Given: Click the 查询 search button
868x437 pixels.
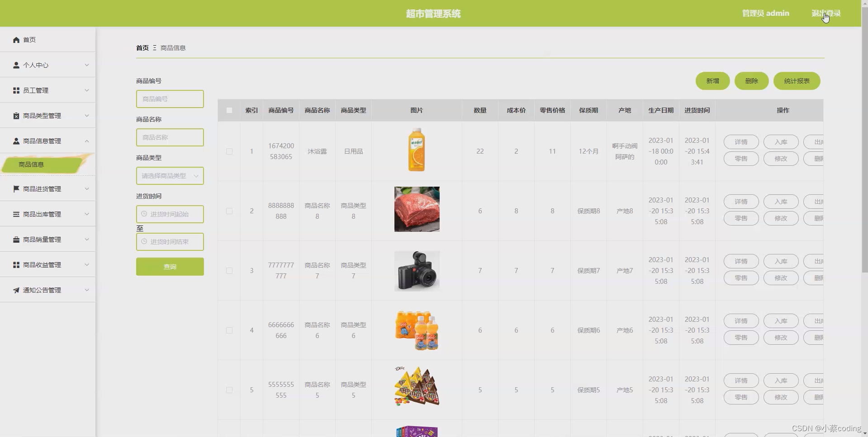Looking at the screenshot, I should pyautogui.click(x=170, y=267).
